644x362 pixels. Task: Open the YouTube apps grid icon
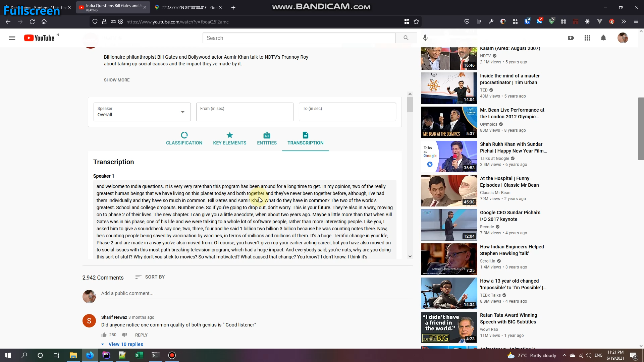[587, 38]
